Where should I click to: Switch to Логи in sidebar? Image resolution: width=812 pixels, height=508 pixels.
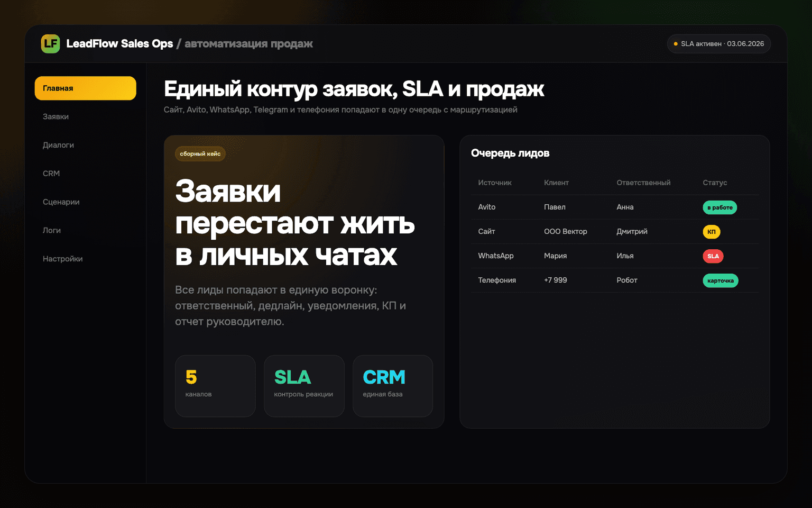(86, 231)
